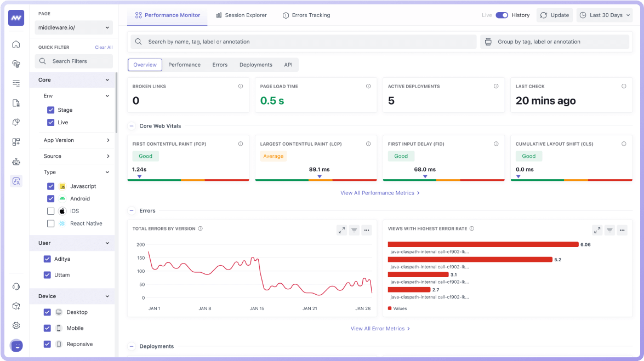This screenshot has width=644, height=361.
Task: Open the dashboard widgets grid sidebar icon
Action: tap(16, 142)
